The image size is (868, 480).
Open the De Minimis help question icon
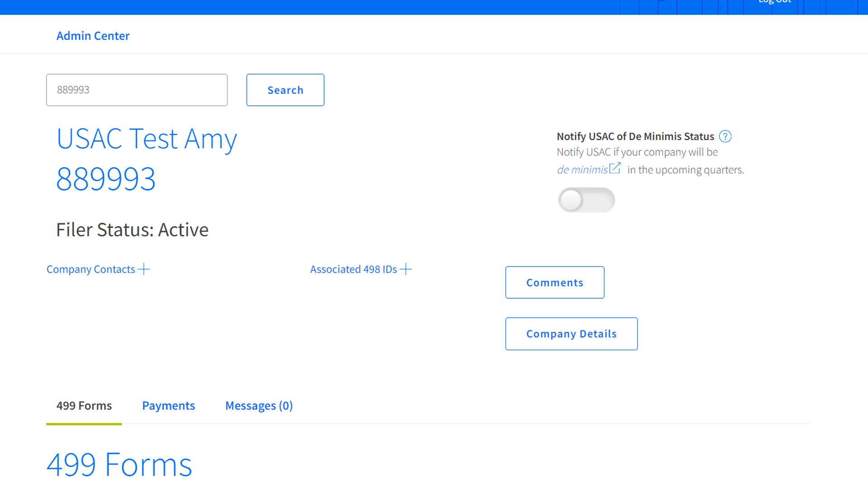point(725,136)
